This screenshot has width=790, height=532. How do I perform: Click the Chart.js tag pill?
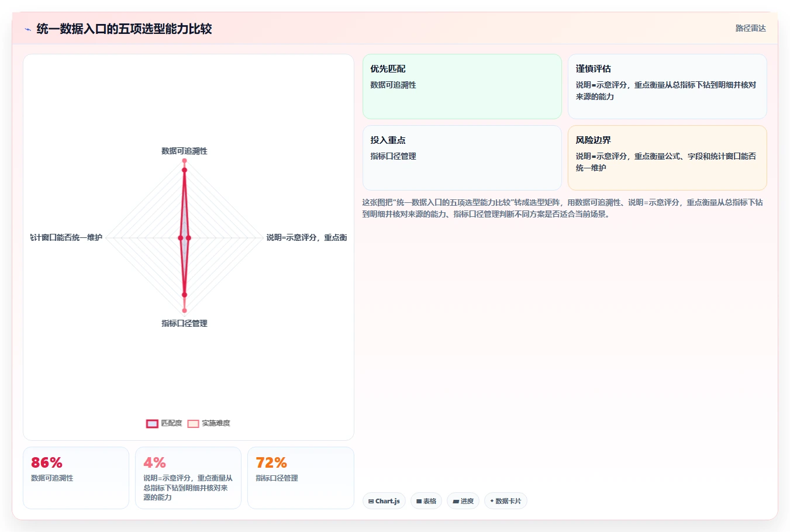coord(384,501)
